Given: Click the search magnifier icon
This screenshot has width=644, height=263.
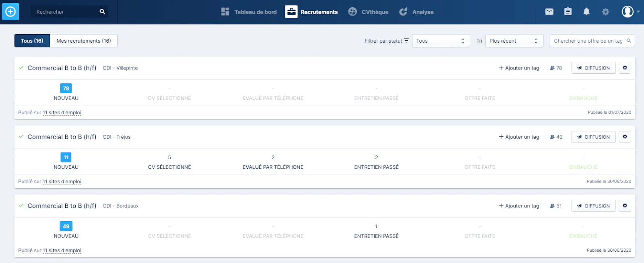Looking at the screenshot, I should 102,12.
